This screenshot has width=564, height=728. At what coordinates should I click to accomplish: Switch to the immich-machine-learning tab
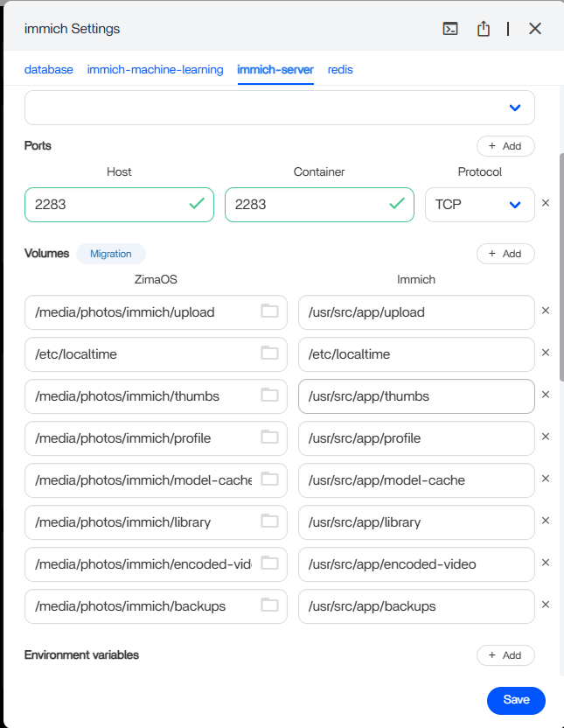(155, 70)
